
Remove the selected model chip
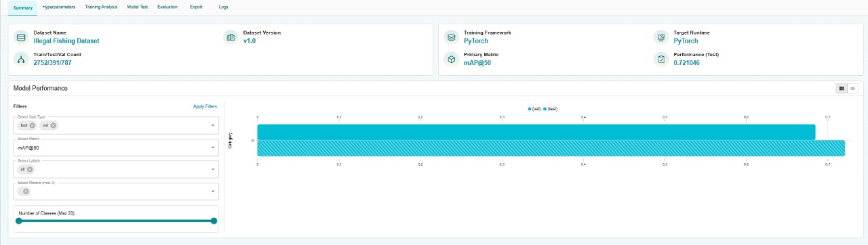[25, 192]
